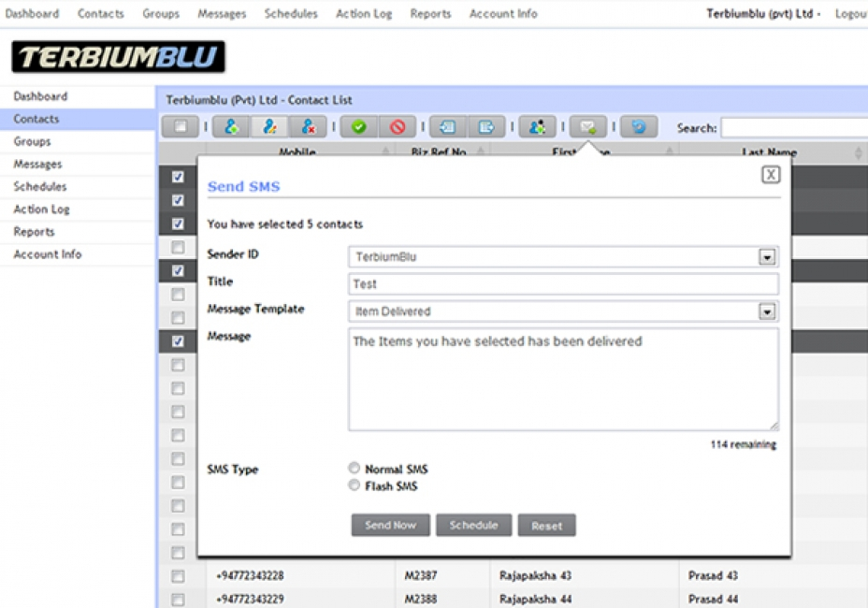Close the Send SMS dialog
The height and width of the screenshot is (608, 868).
coord(771,175)
